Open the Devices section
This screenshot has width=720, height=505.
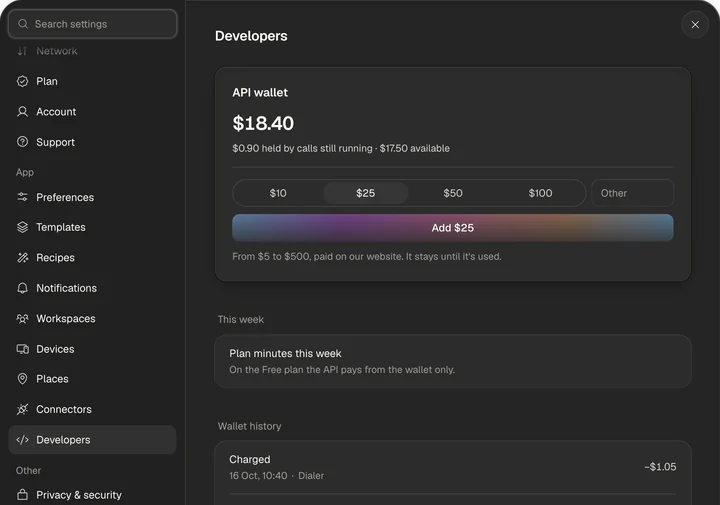[92, 349]
